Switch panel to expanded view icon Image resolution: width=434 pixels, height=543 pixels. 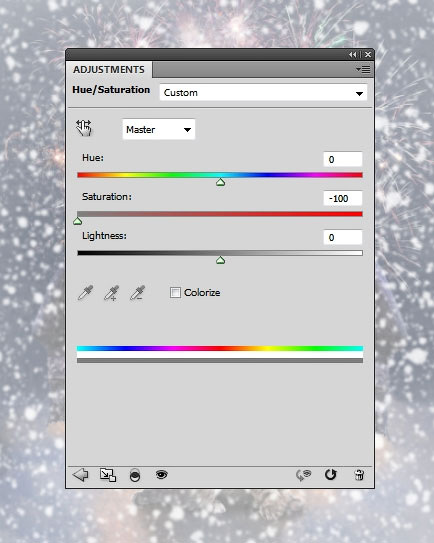point(108,475)
